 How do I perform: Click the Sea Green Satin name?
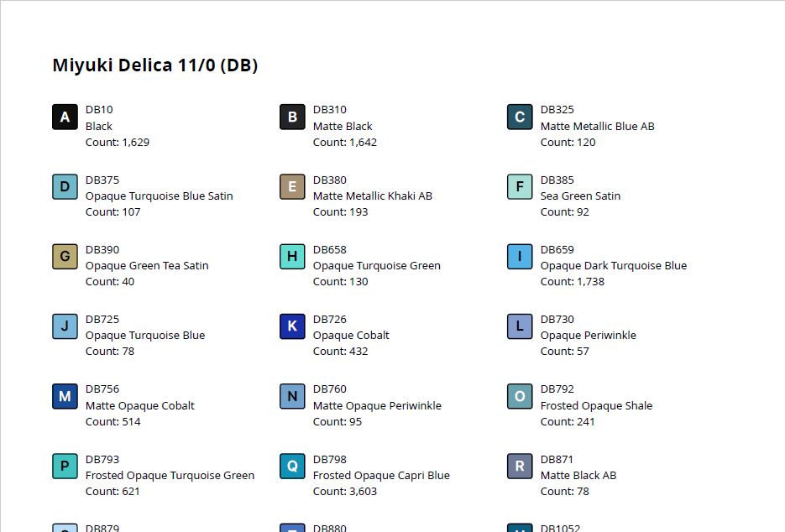pyautogui.click(x=580, y=196)
